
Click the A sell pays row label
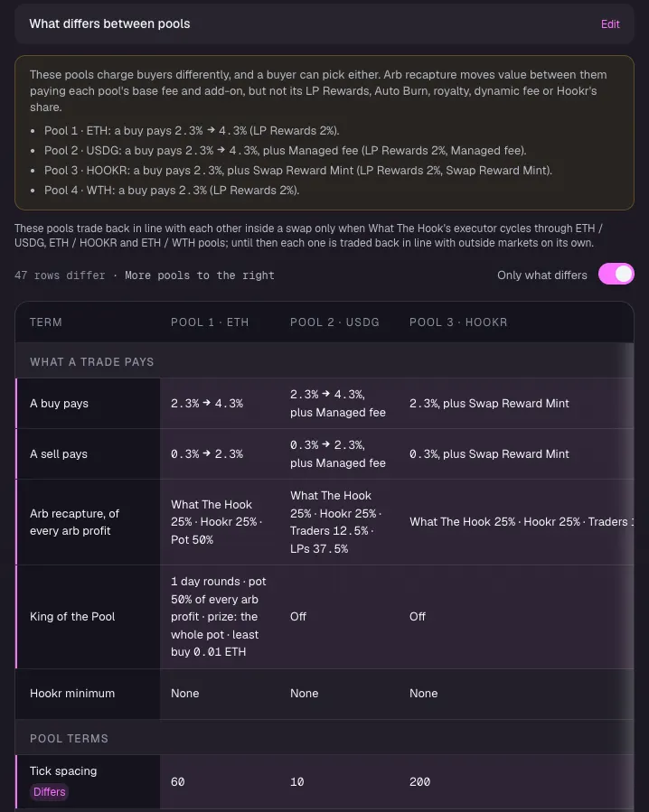pos(59,454)
